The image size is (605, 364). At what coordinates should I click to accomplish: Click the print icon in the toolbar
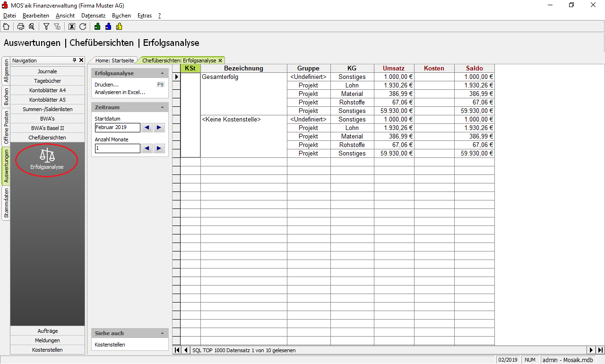21,26
